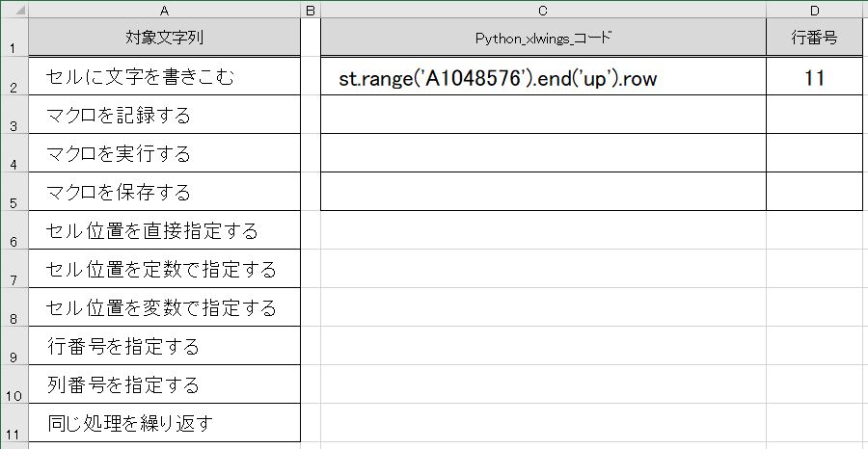The height and width of the screenshot is (449, 868).
Task: Select cell containing st.range code
Action: tap(543, 76)
